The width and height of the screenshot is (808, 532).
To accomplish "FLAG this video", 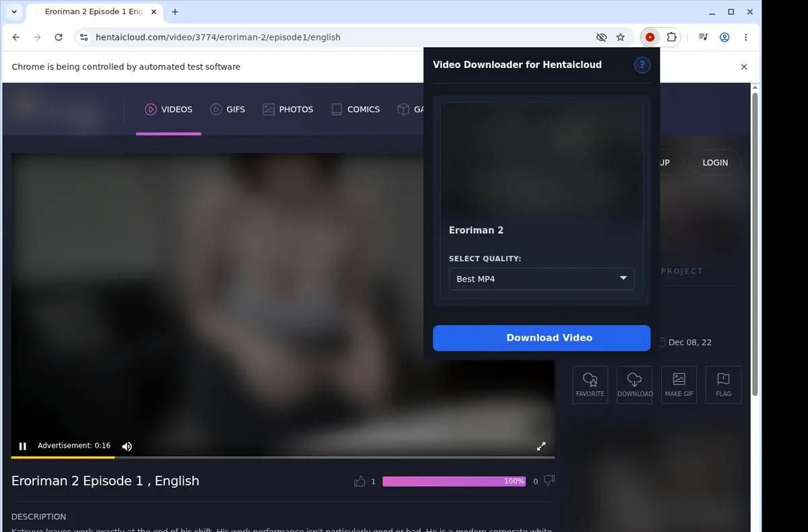I will click(723, 385).
